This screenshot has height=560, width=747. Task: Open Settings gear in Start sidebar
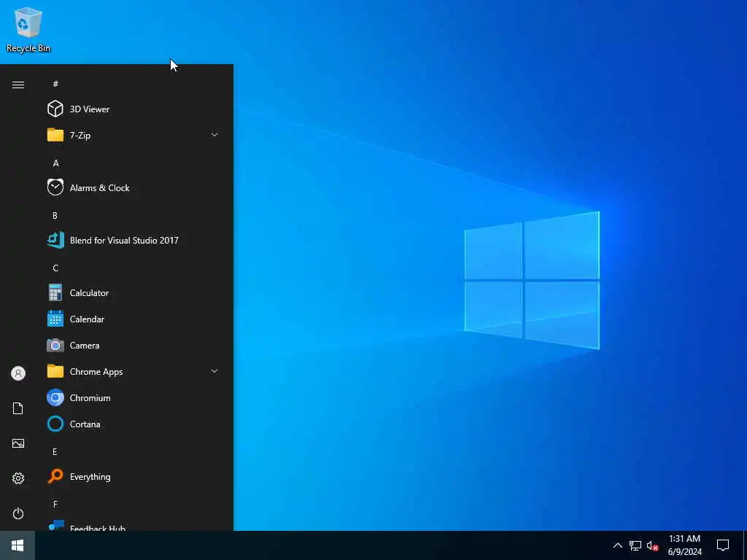pos(18,478)
